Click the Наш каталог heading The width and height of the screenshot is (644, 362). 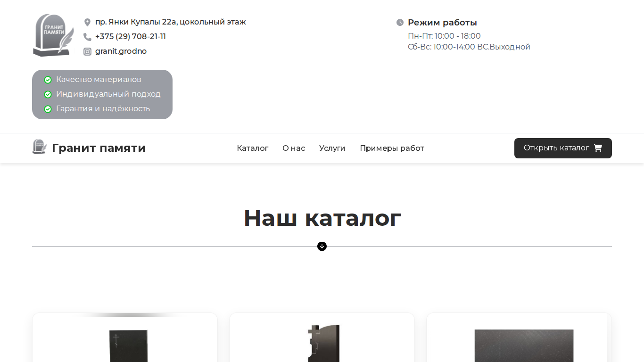click(322, 218)
